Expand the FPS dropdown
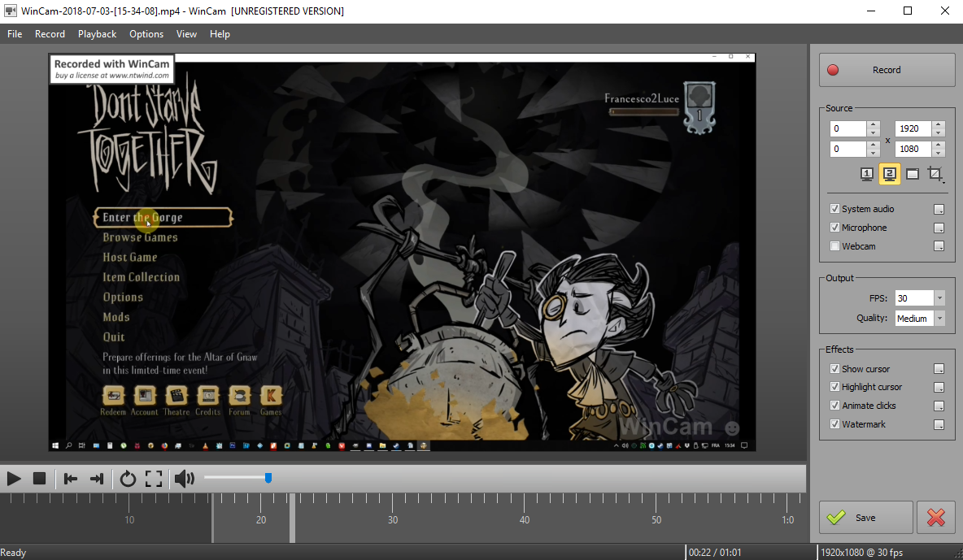The image size is (963, 560). pos(939,297)
